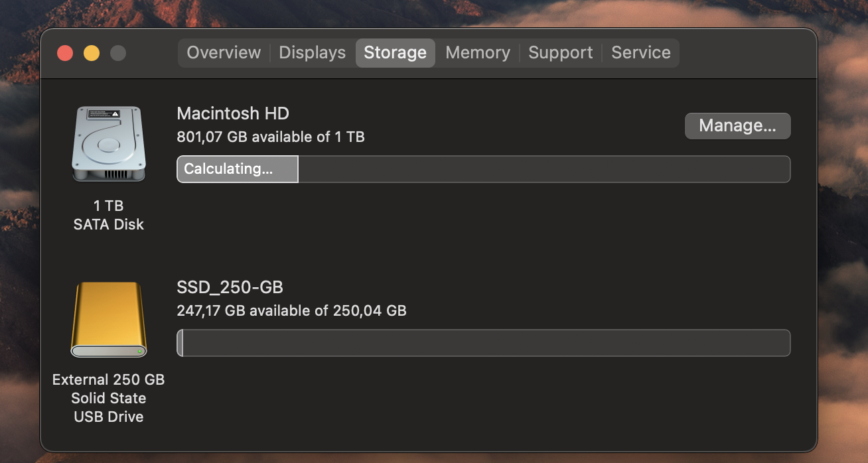
Task: Click the 247,17 GB available text
Action: tap(291, 310)
